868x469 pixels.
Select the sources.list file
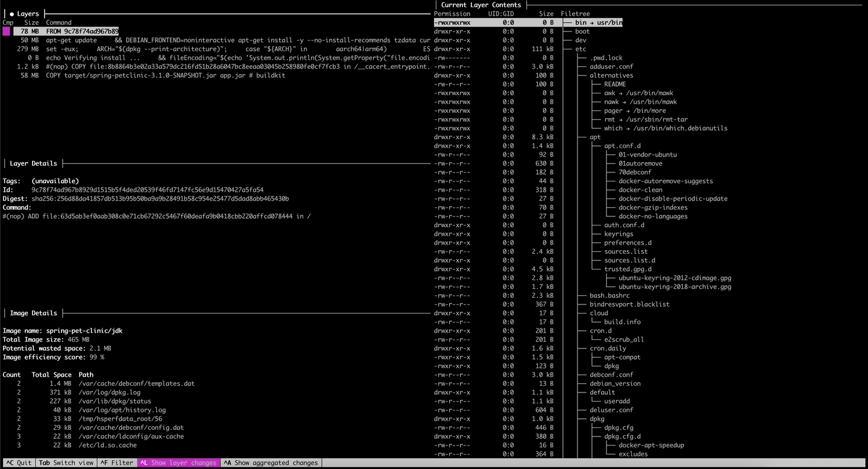[626, 251]
